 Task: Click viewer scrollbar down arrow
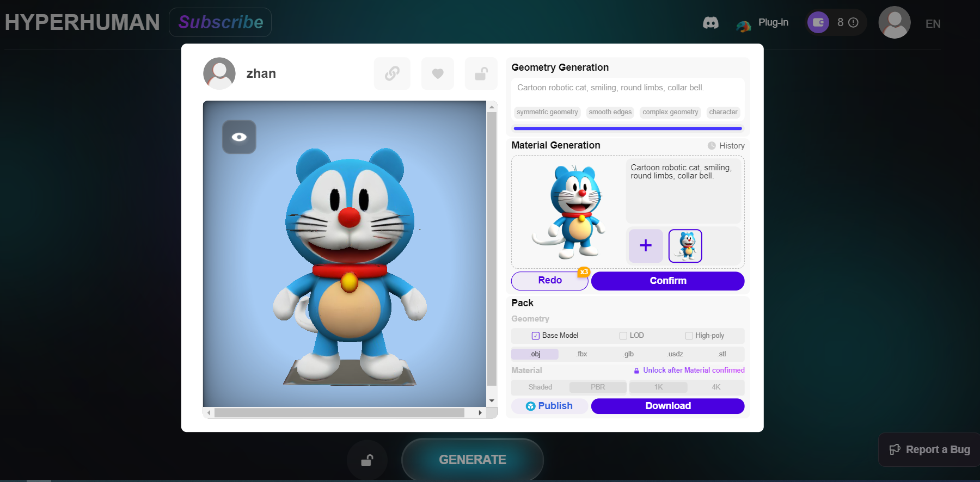(492, 400)
